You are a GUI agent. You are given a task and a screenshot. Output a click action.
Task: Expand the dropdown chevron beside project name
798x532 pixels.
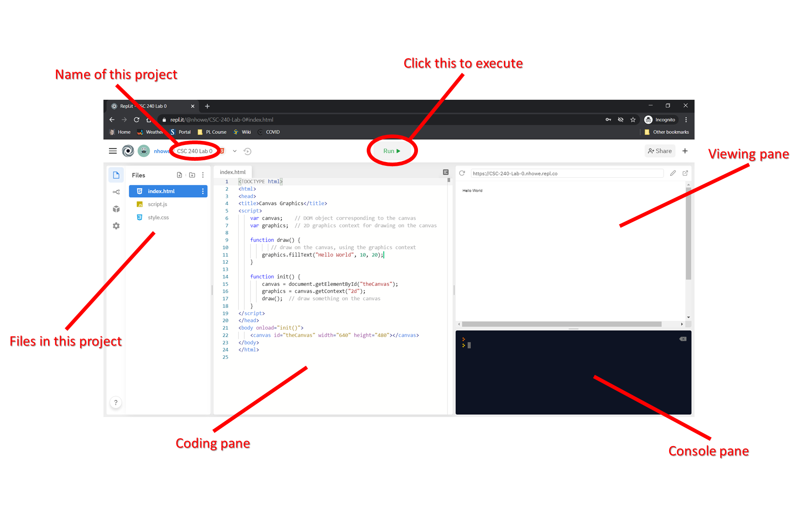[x=235, y=151]
